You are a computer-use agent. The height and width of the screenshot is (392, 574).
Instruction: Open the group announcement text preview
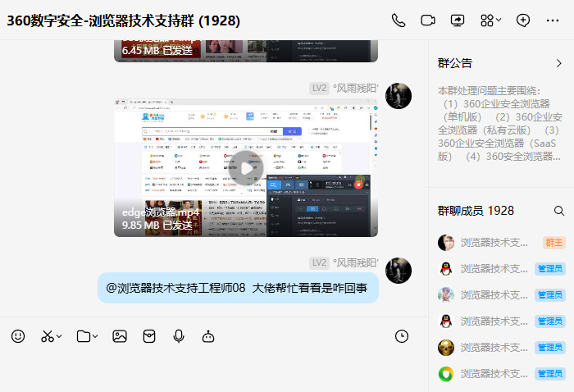point(499,124)
